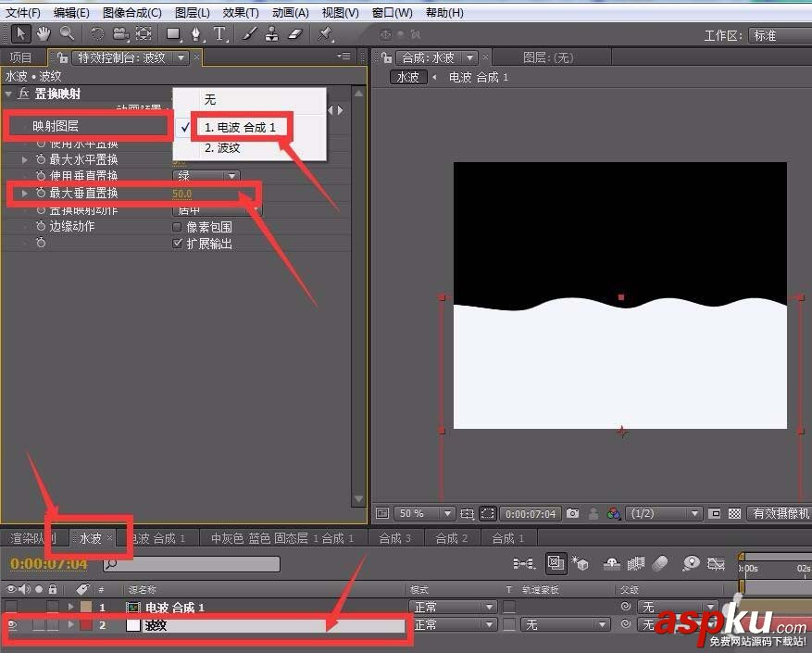Viewport: 812px width, 653px height.
Task: Open track matte dropdown for 波纹 layer
Action: point(565,625)
